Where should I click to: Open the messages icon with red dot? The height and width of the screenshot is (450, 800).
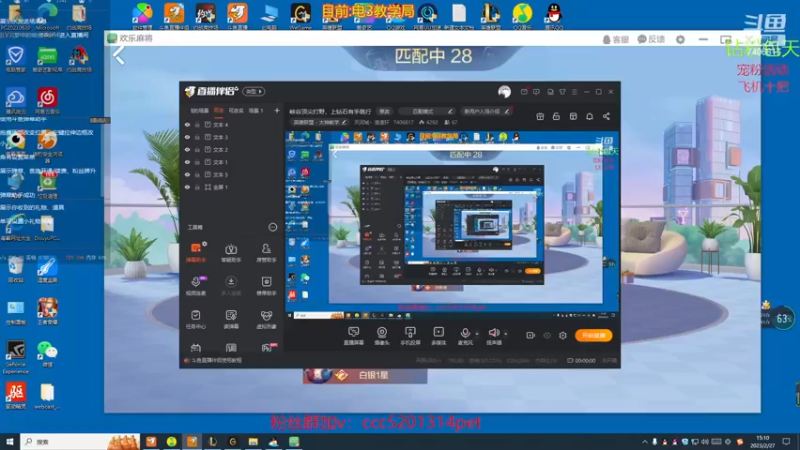click(x=524, y=92)
